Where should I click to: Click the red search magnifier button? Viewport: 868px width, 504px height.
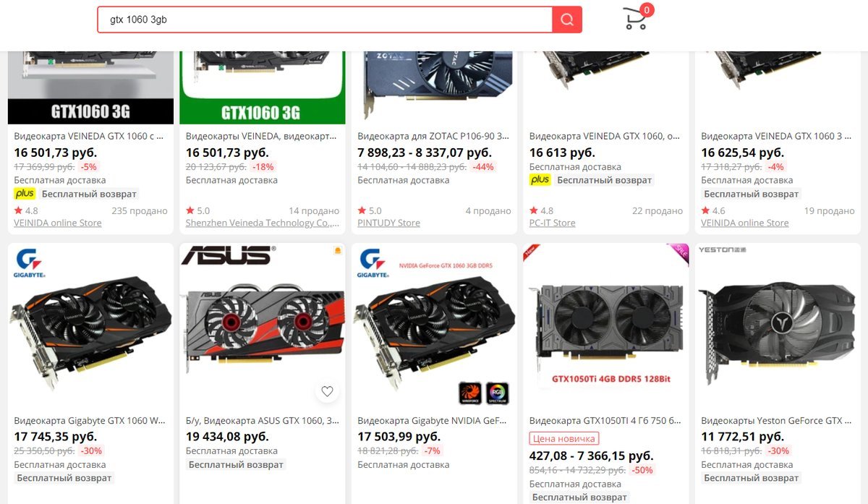[566, 20]
